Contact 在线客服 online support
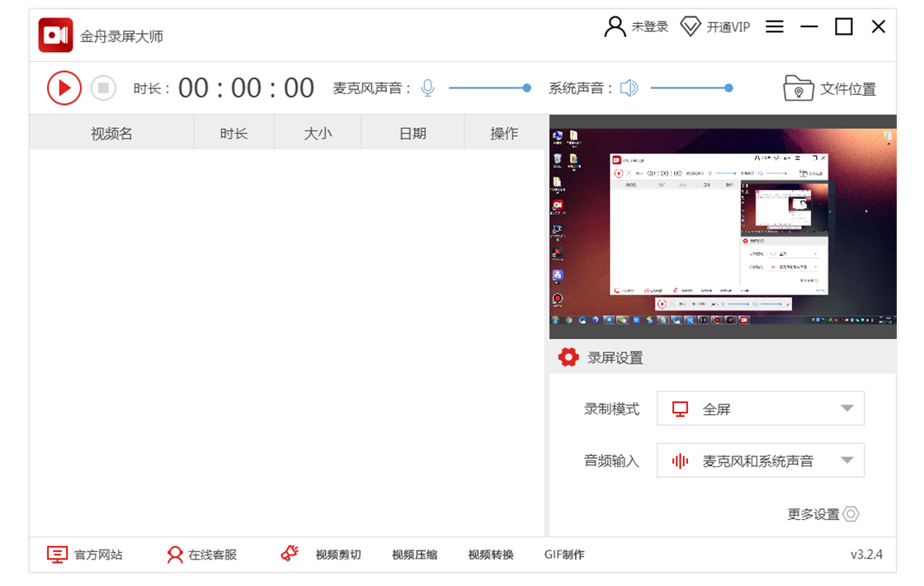The image size is (924, 586). (201, 555)
